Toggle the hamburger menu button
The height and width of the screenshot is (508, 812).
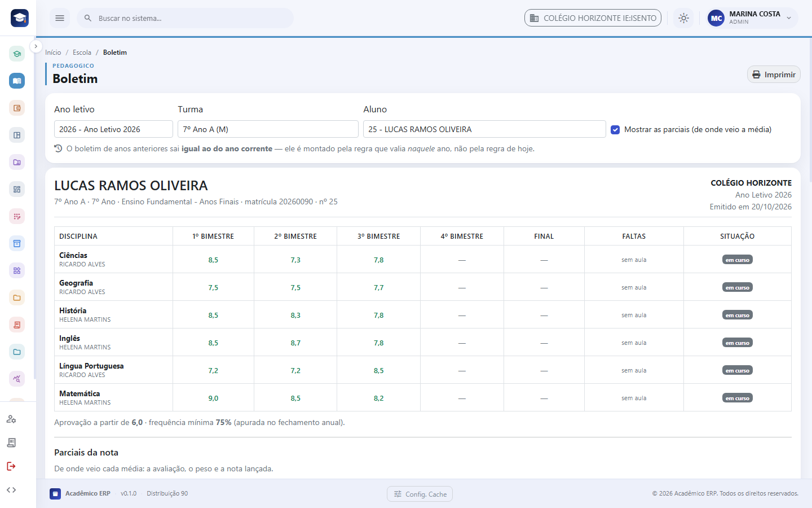click(x=60, y=18)
